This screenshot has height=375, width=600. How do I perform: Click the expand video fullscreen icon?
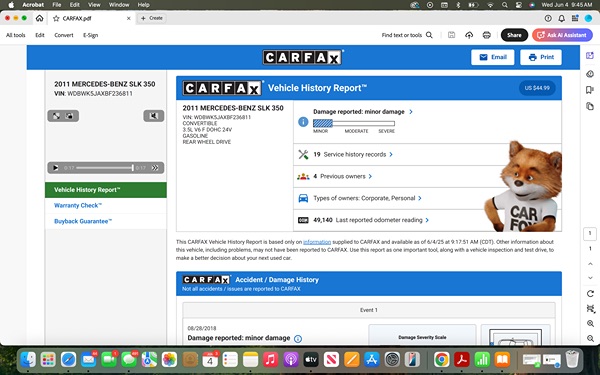[56, 116]
